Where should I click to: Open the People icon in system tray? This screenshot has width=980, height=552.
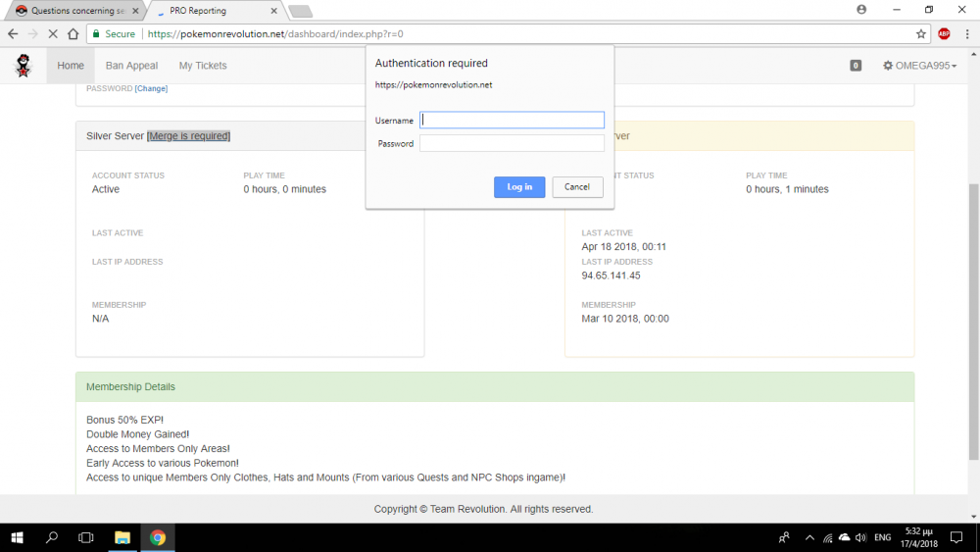click(x=784, y=537)
